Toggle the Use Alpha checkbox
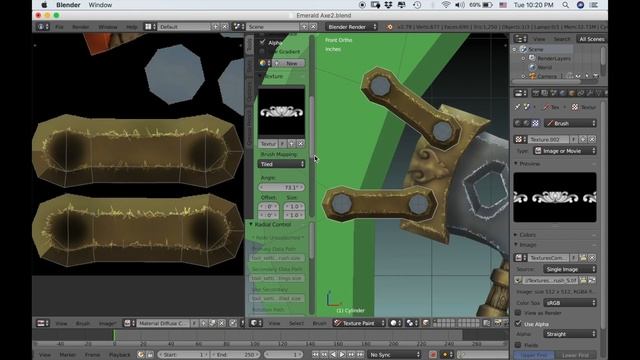This screenshot has width=640, height=360. coord(518,324)
